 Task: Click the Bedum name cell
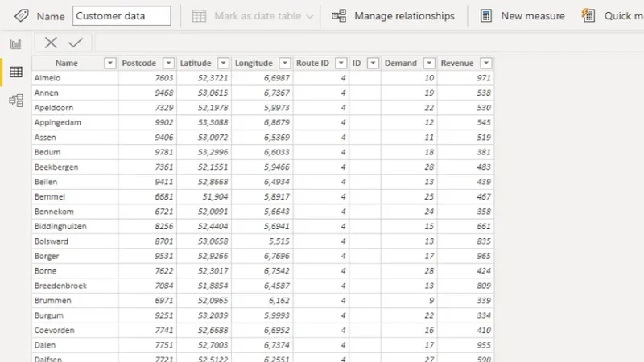point(75,152)
